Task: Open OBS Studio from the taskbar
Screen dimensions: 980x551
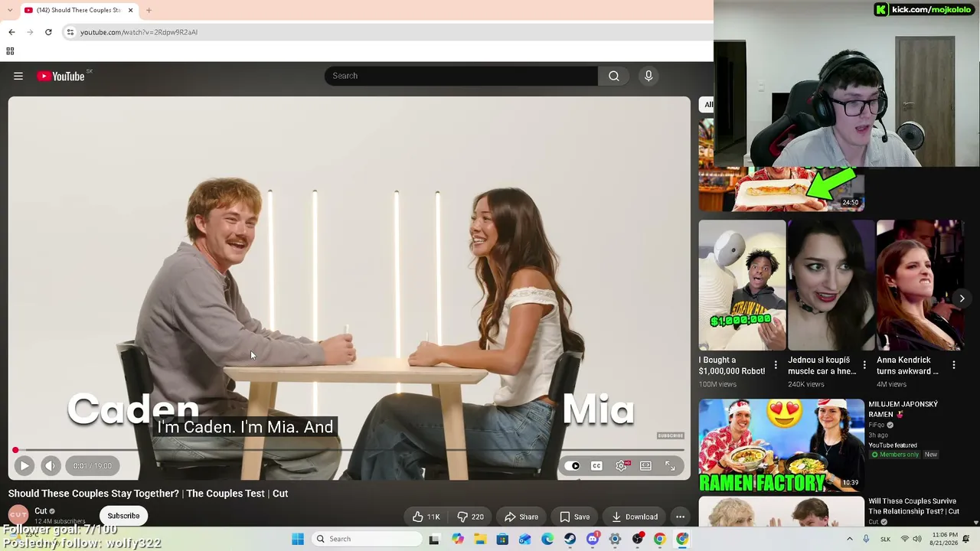Action: click(x=637, y=539)
